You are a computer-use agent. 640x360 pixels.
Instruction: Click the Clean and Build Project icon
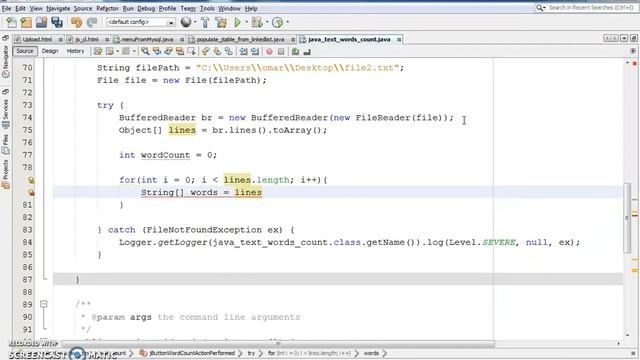pyautogui.click(x=221, y=22)
